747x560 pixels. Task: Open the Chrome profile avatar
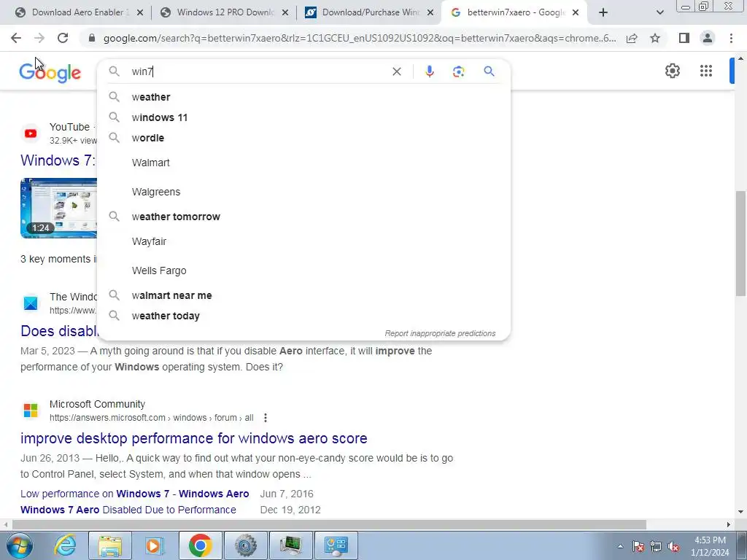708,38
